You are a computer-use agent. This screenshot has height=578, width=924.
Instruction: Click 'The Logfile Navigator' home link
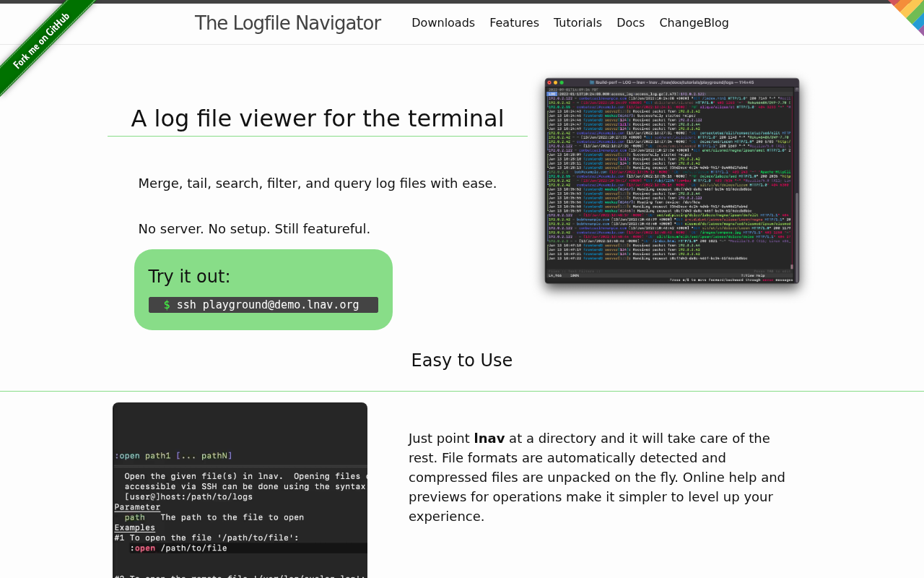[x=287, y=22]
